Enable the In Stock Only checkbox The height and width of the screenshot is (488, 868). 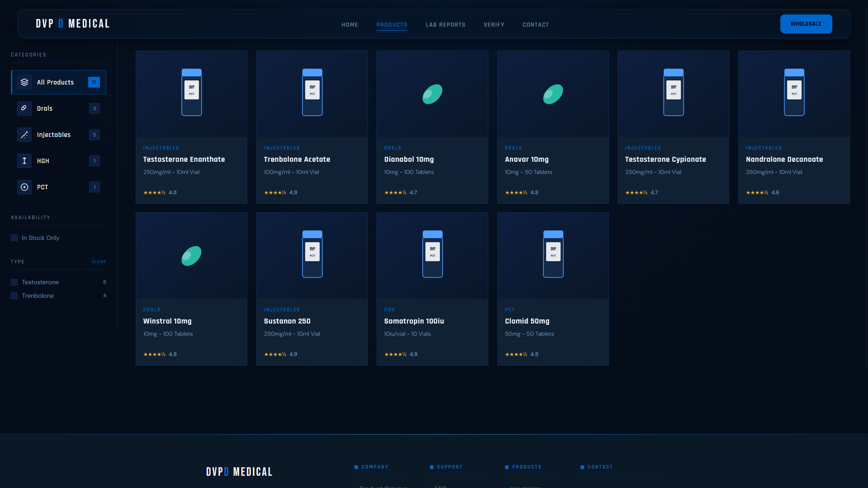coord(14,238)
